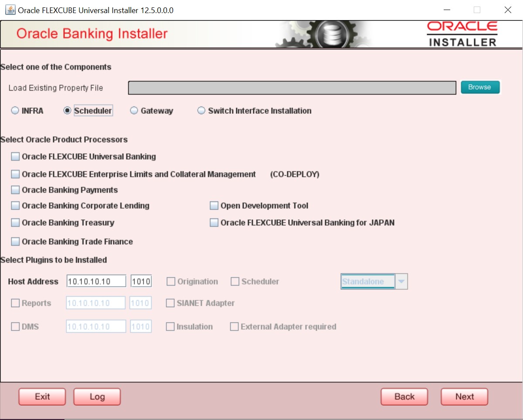Screen dimensions: 523x420
Task: Check the Open Development Tool option
Action: (214, 205)
